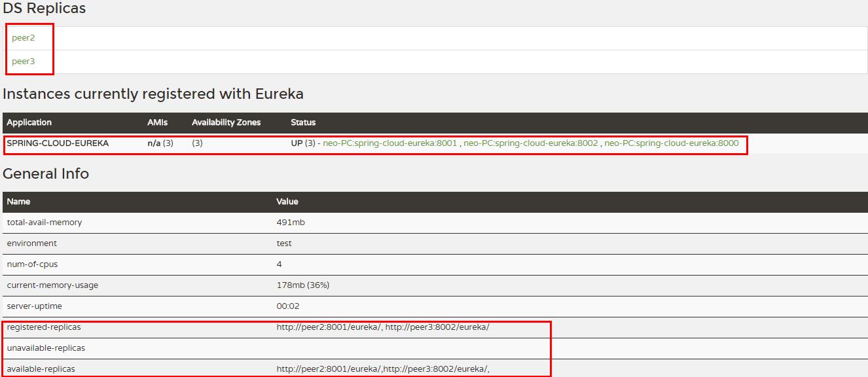The width and height of the screenshot is (868, 377).
Task: Click the Instances currently registered heading
Action: [152, 94]
